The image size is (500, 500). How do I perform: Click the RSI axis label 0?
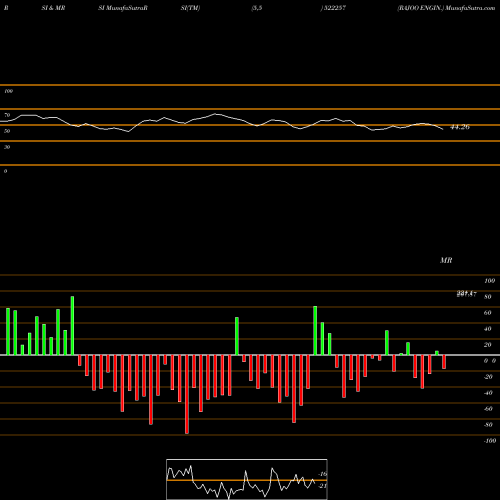click(5, 171)
